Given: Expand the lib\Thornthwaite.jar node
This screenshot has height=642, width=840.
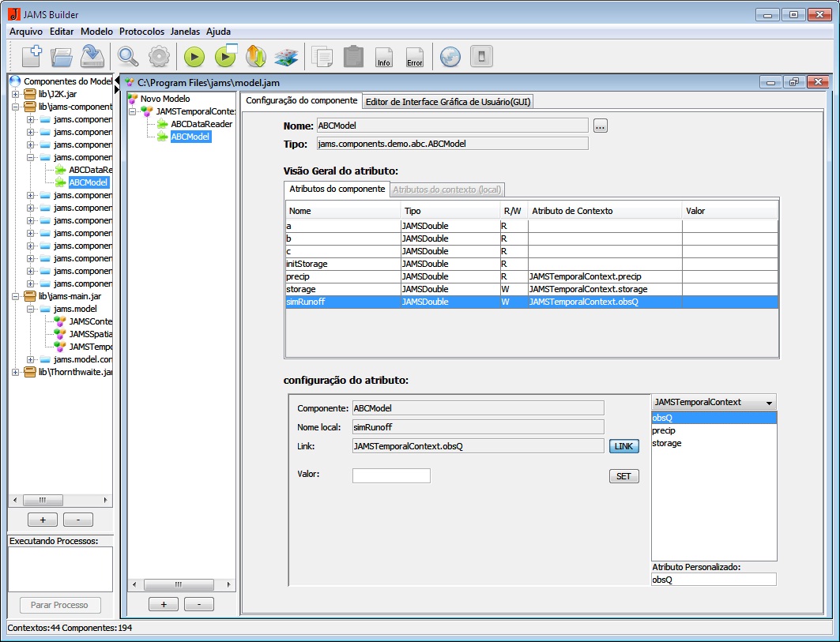Looking at the screenshot, I should [16, 372].
